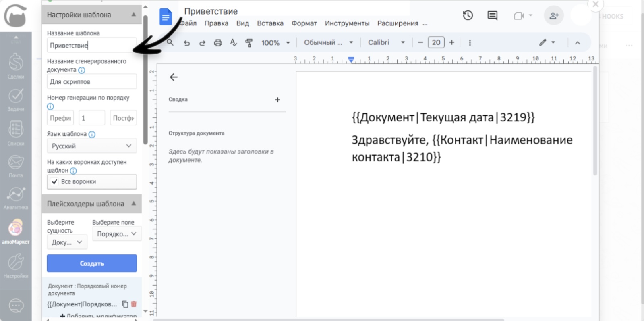Hide menus with the up chevron
Viewport: 644px width, 321px height.
(578, 43)
